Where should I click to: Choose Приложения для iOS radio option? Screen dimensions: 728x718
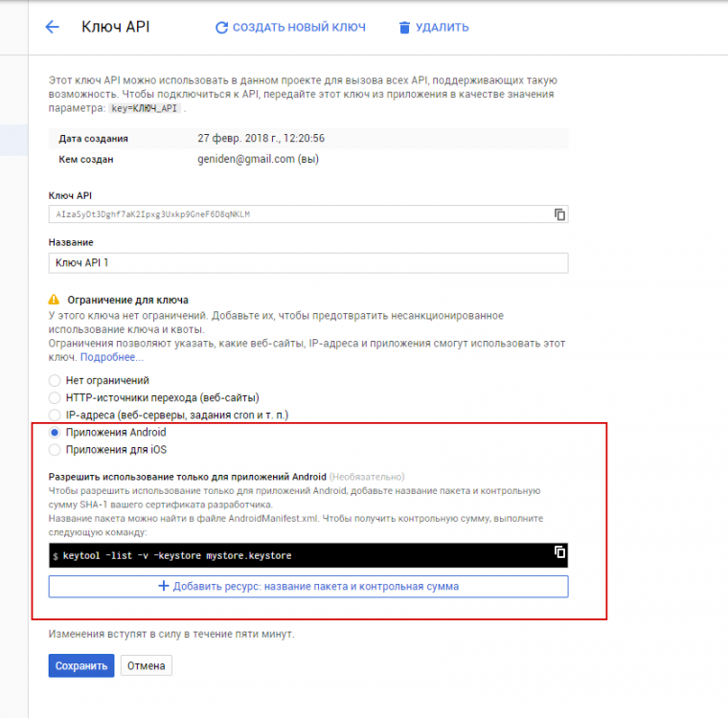click(x=55, y=450)
